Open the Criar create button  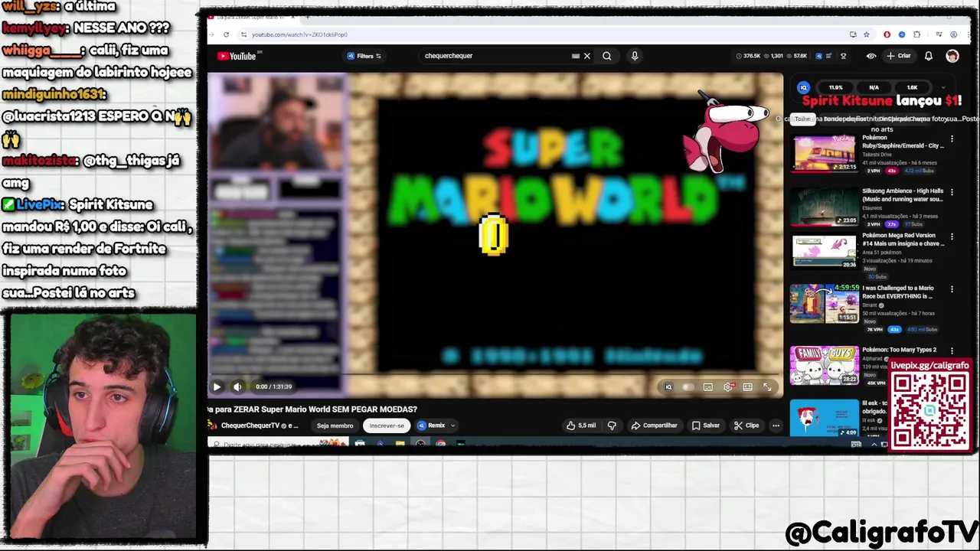coord(899,56)
